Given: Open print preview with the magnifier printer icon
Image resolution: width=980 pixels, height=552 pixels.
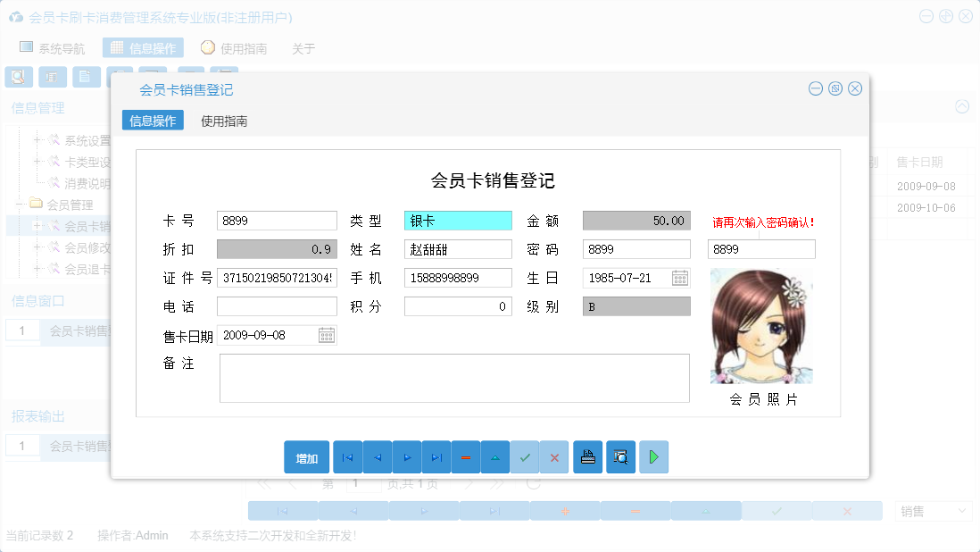Looking at the screenshot, I should click(620, 456).
